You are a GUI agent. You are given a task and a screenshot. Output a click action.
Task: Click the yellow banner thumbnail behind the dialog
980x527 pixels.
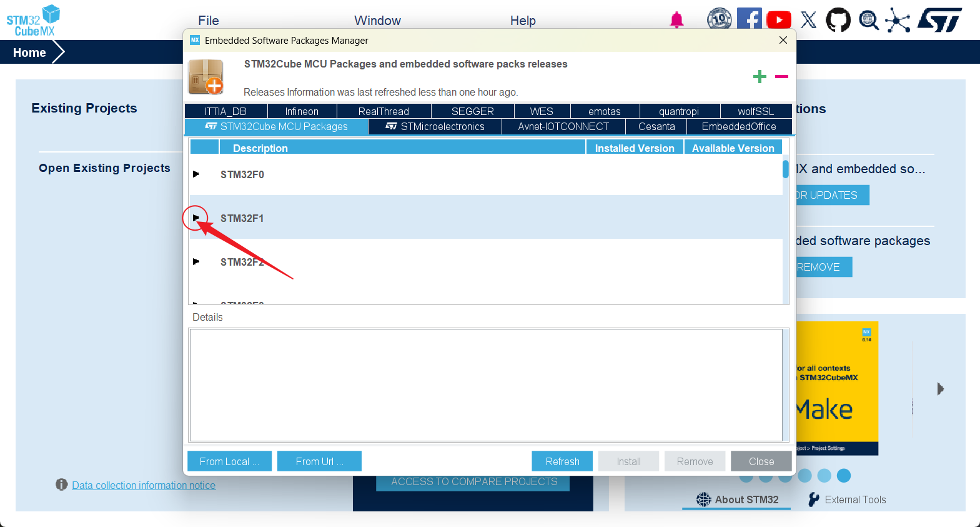[837, 388]
